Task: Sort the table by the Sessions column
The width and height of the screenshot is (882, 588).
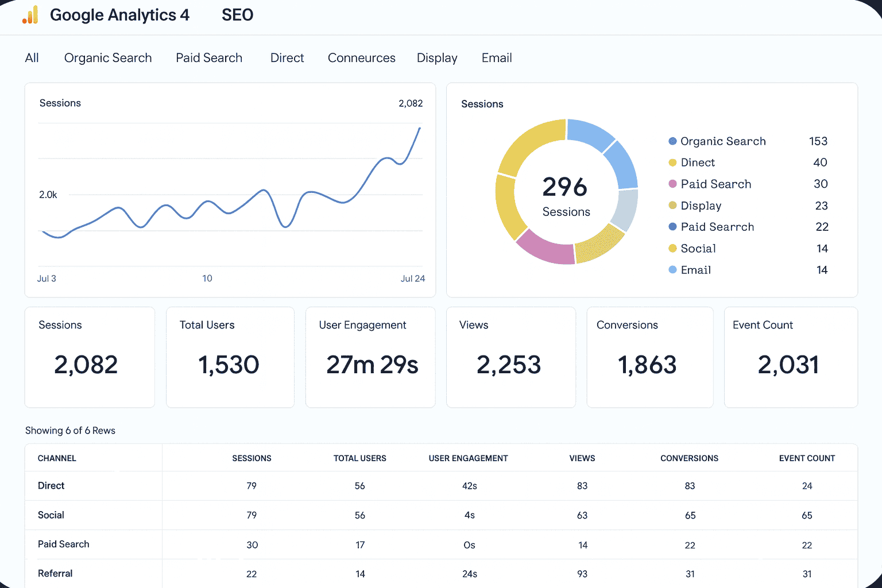Action: [x=252, y=458]
